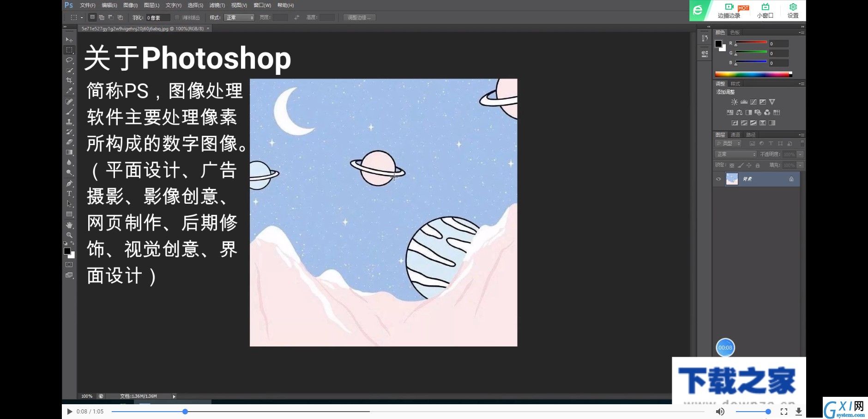Open the 图像(I) menu

pyautogui.click(x=130, y=5)
